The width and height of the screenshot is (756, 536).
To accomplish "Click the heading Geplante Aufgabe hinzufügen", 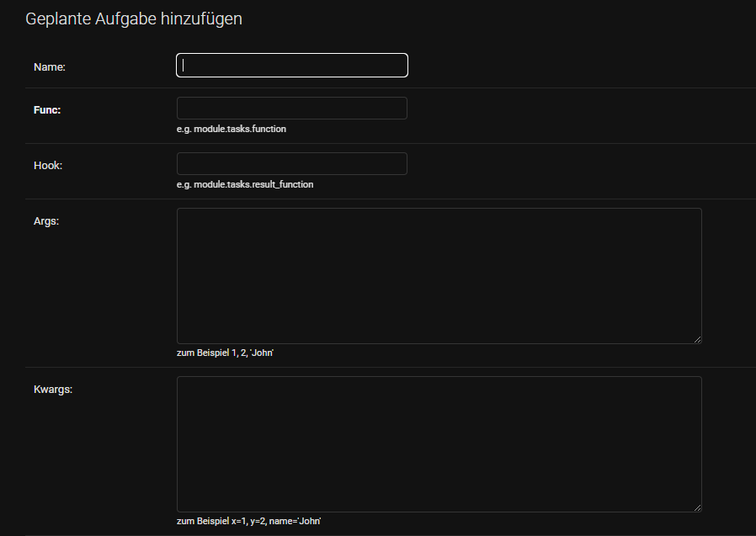I will tap(134, 18).
